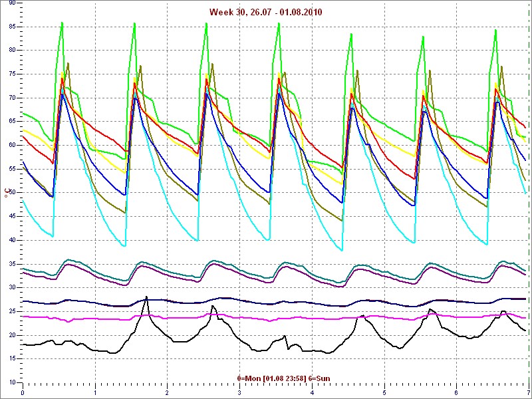Viewport: 532px width, 399px height.
Task: Pick the x-axis day label 6
Action: 457,392
